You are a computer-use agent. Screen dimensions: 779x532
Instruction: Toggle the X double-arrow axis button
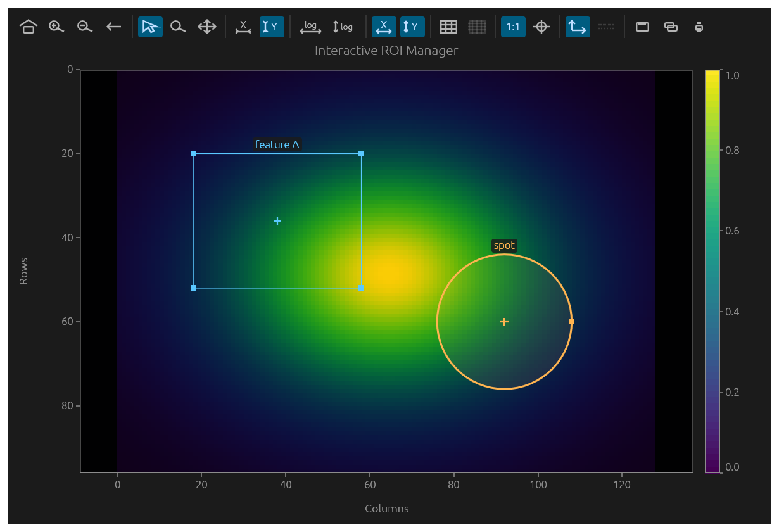(384, 27)
